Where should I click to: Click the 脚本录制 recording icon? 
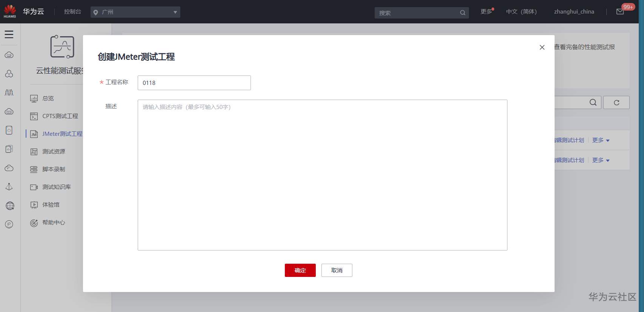pyautogui.click(x=34, y=169)
